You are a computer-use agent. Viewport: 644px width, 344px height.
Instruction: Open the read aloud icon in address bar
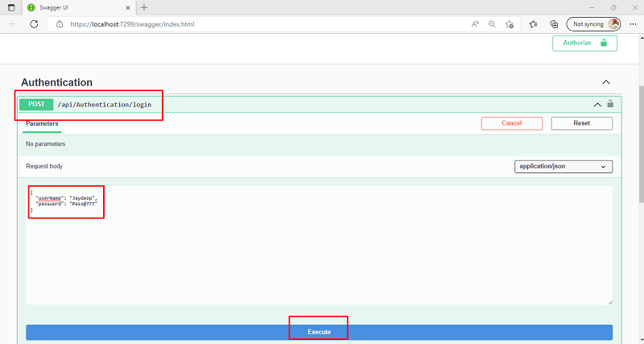(x=476, y=24)
